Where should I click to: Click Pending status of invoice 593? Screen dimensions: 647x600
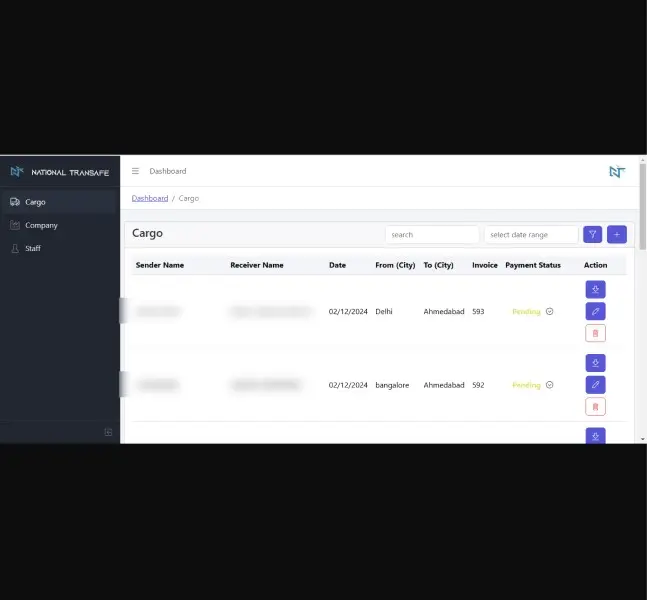coord(526,312)
